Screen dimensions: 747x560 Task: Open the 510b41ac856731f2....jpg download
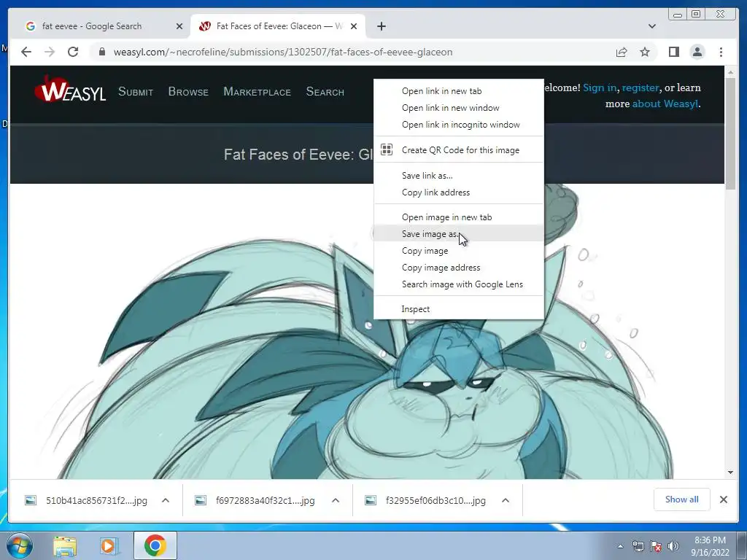point(97,500)
